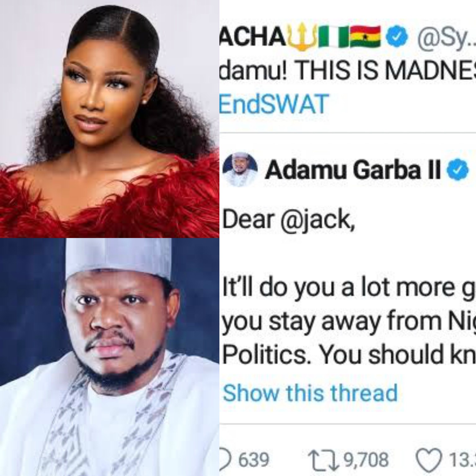The height and width of the screenshot is (476, 476).
Task: Open the woman in red feathers photo
Action: [x=110, y=119]
